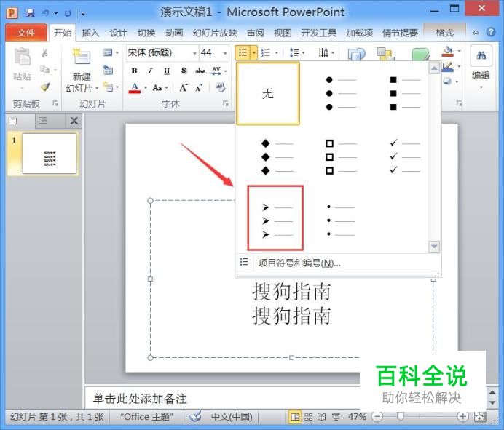The width and height of the screenshot is (504, 430).
Task: Click Decrease Font Size icon
Action: (200, 87)
